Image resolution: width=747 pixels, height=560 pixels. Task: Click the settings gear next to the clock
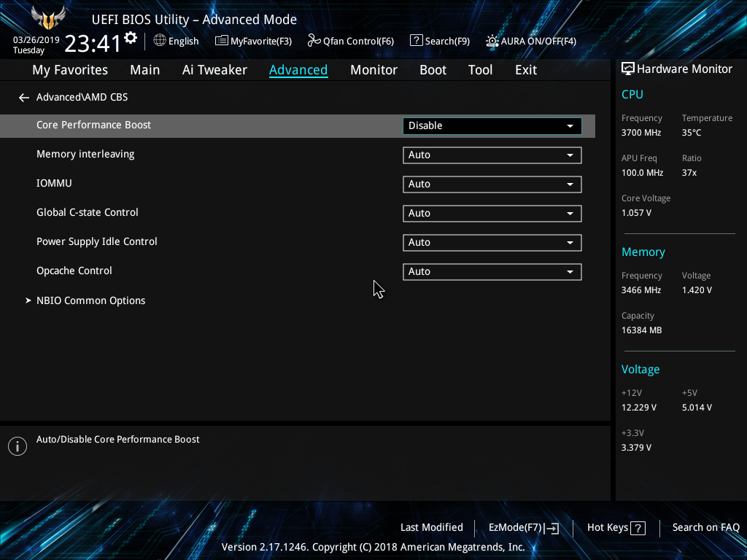coord(131,38)
